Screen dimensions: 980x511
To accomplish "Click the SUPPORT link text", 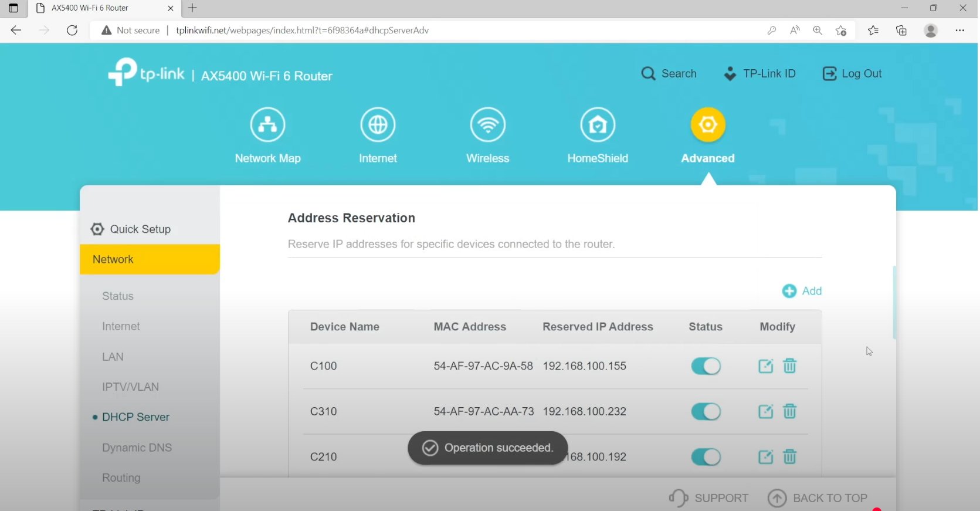I will point(721,498).
